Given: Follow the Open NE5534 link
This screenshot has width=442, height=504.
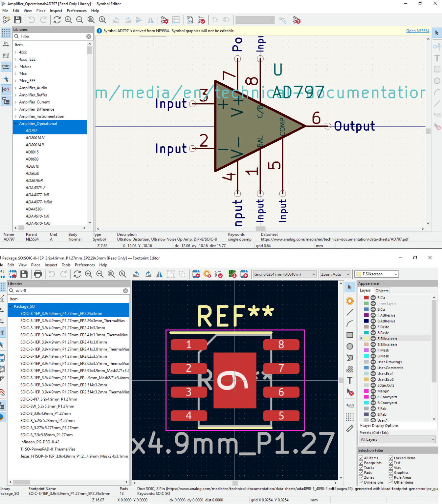Looking at the screenshot, I should 418,31.
